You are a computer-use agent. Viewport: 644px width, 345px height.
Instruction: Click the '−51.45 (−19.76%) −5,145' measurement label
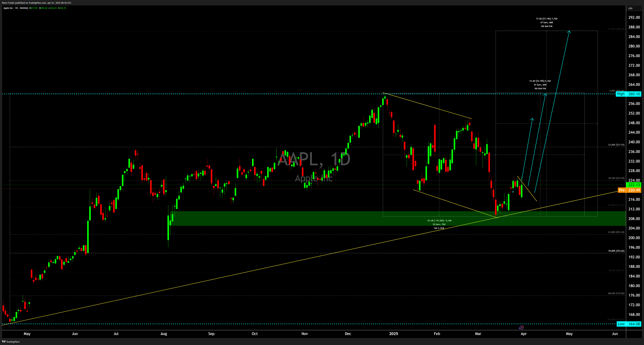click(x=439, y=220)
